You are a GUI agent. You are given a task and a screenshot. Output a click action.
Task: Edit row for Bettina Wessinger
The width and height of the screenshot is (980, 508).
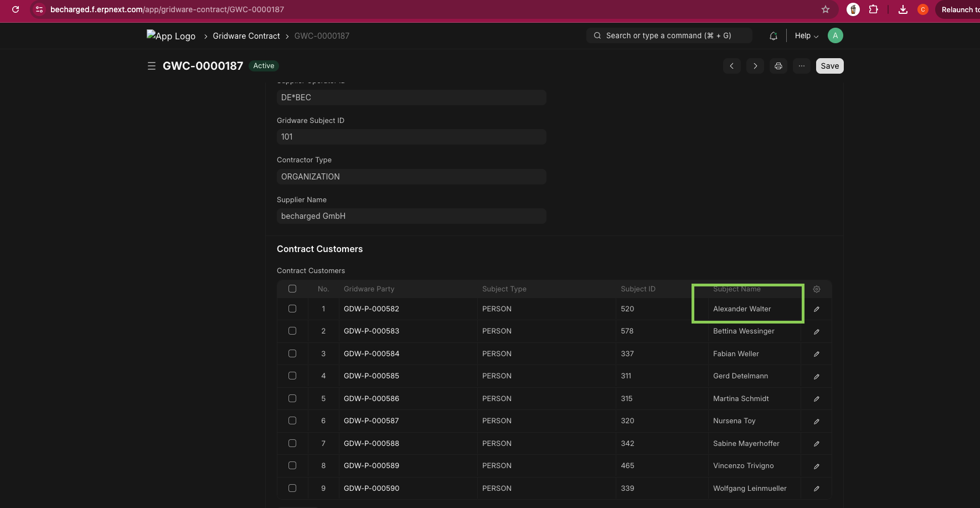(817, 332)
